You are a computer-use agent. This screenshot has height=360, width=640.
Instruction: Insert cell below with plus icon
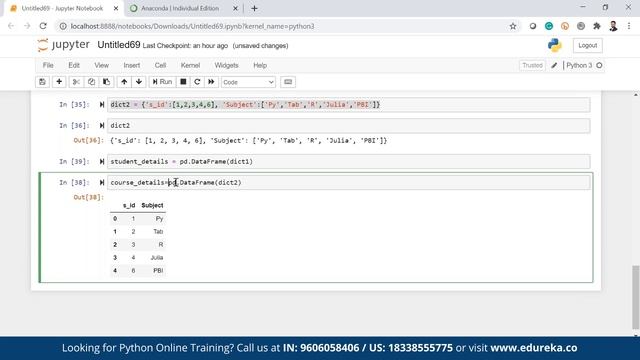(59, 82)
